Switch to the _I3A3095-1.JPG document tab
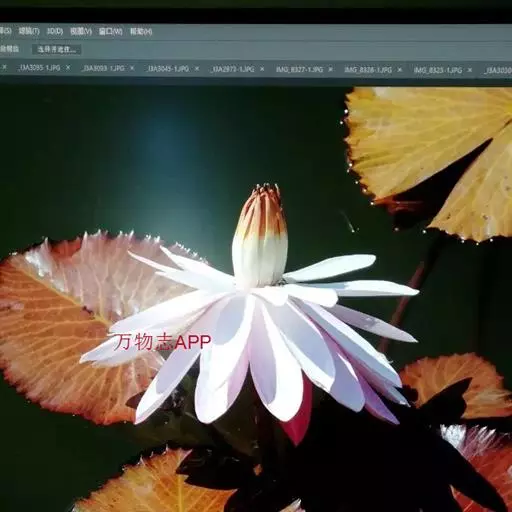Screen dimensions: 512x512 pyautogui.click(x=39, y=68)
